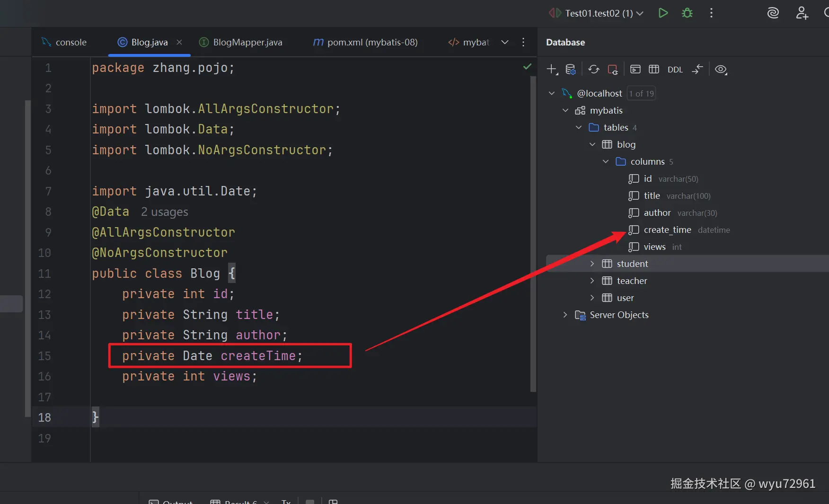Open data source properties icon
The height and width of the screenshot is (504, 829).
(571, 70)
